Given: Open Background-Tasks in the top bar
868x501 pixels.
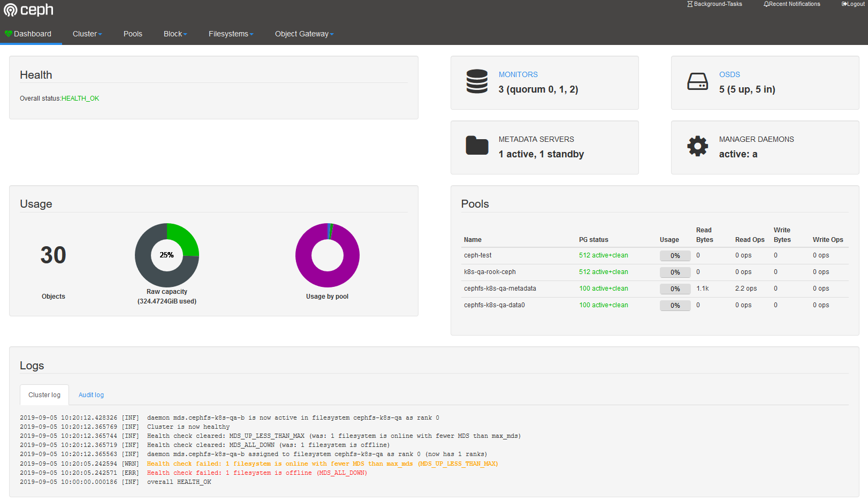Looking at the screenshot, I should click(x=714, y=4).
